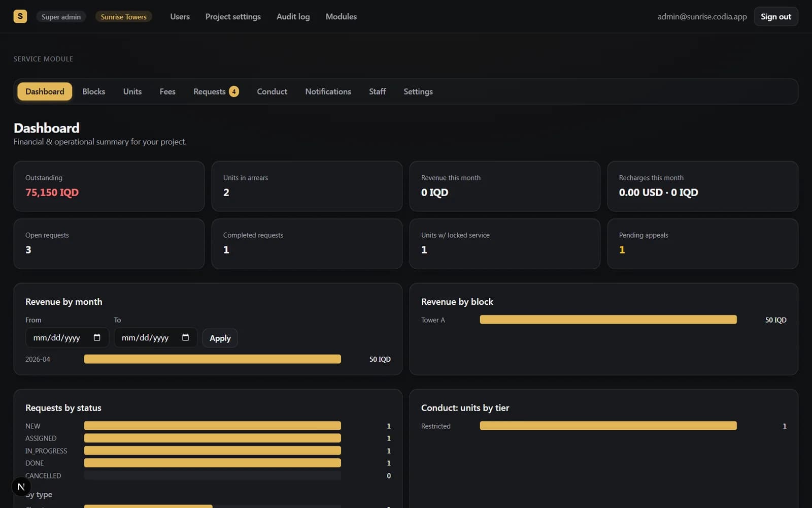This screenshot has height=508, width=812.
Task: Select the Sunrise Towers project chip
Action: pos(123,17)
